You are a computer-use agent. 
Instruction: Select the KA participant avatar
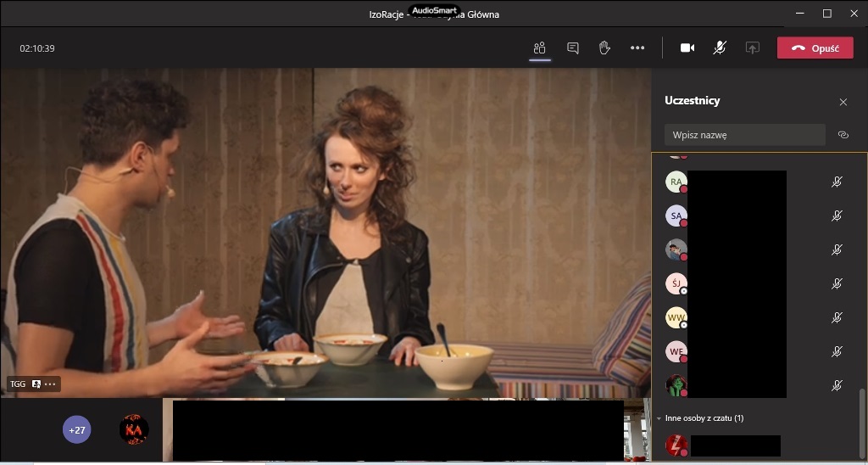(x=134, y=430)
